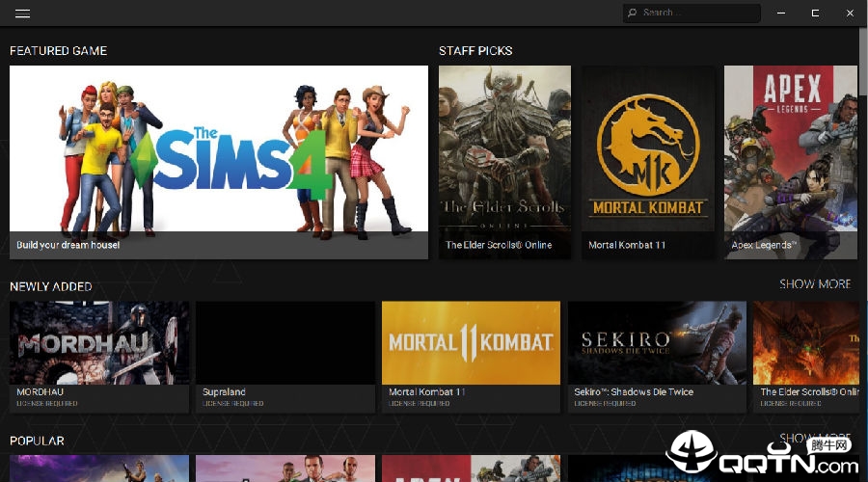868x482 pixels.
Task: Click "Supraland" title label
Action: 224,391
